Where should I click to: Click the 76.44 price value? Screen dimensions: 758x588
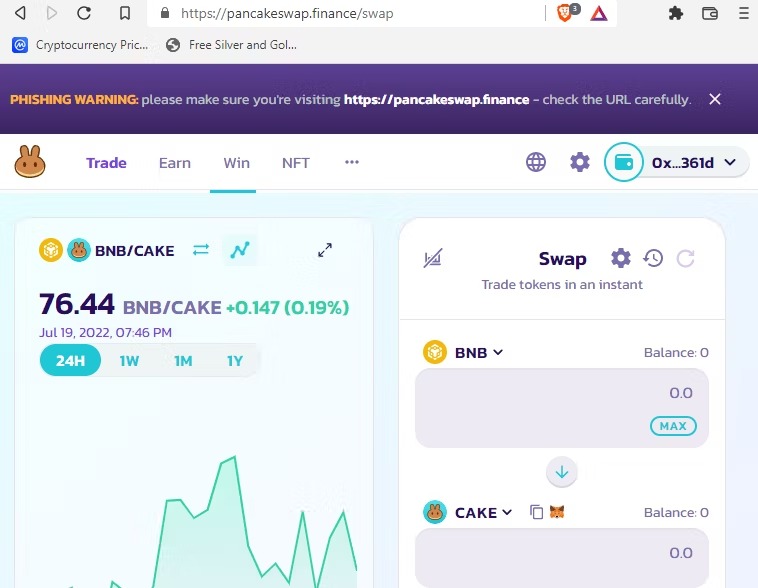click(x=77, y=304)
